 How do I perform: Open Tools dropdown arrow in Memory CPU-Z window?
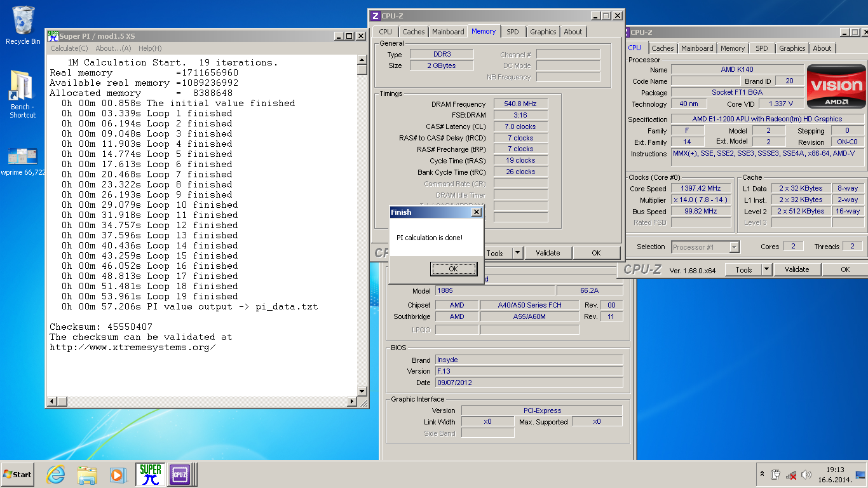click(x=517, y=253)
